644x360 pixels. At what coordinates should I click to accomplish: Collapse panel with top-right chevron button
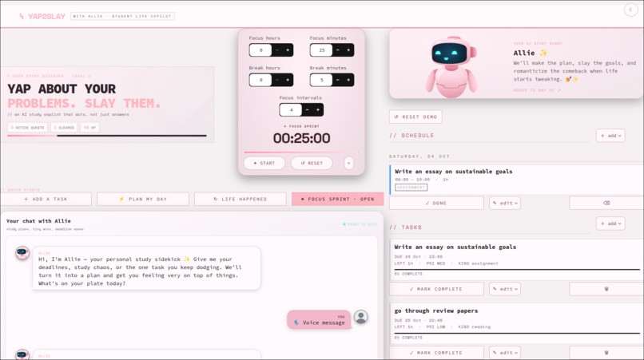pos(630,10)
